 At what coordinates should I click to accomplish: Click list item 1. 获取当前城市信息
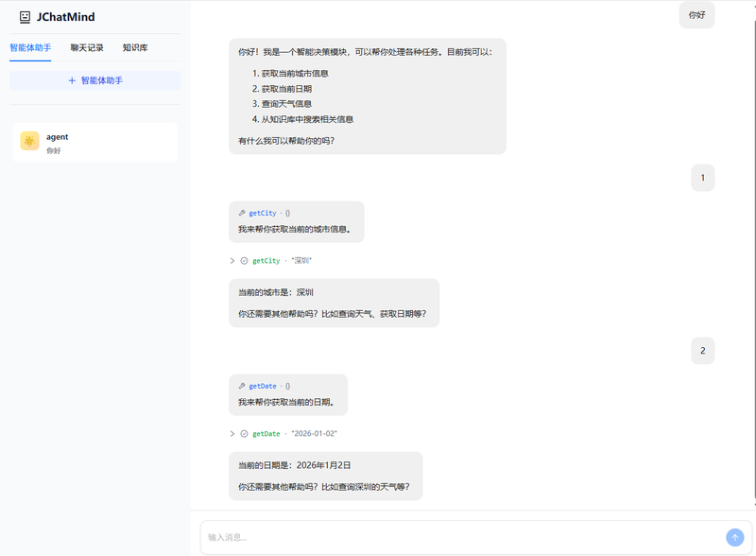(290, 74)
